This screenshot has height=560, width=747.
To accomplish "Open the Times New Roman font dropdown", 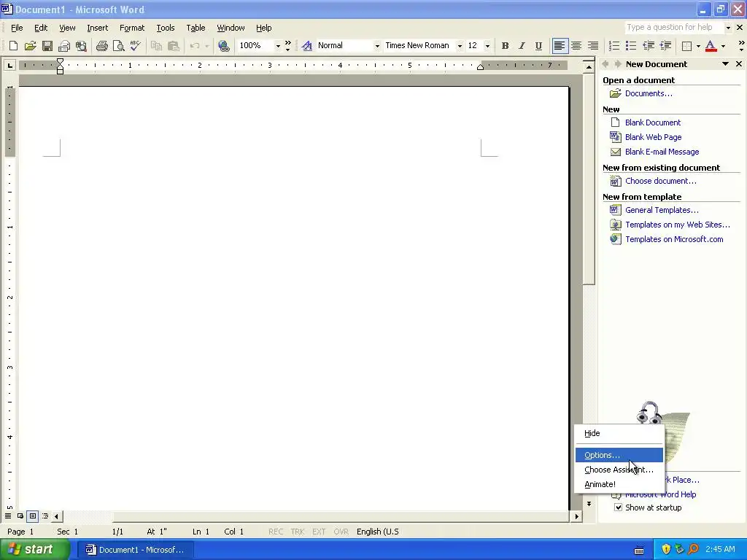I will (460, 46).
